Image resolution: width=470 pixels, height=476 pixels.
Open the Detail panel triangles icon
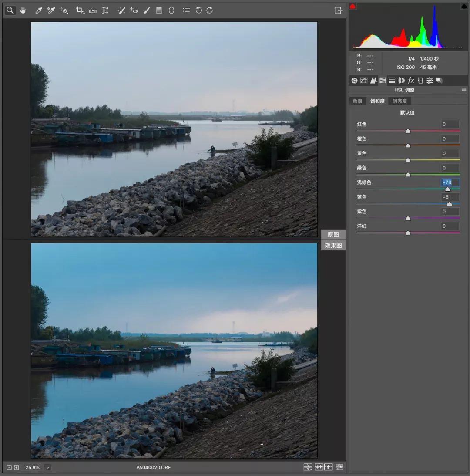[x=373, y=81]
